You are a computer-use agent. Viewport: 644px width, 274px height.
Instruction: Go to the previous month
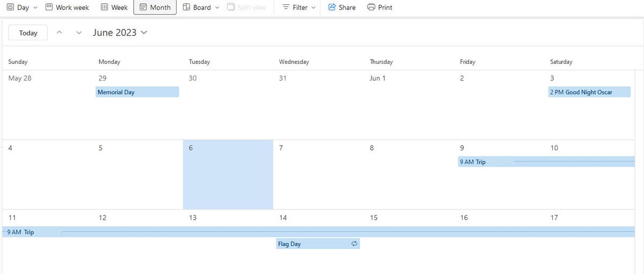coord(60,33)
